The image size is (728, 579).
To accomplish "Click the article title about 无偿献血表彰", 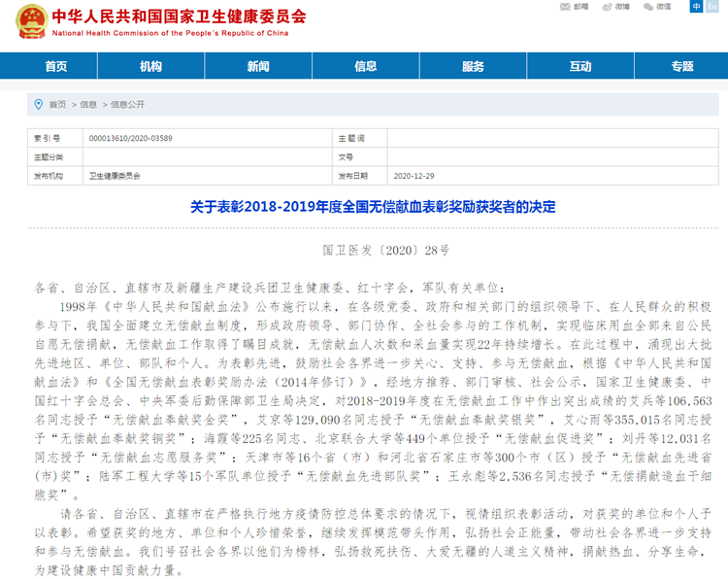I will point(373,206).
